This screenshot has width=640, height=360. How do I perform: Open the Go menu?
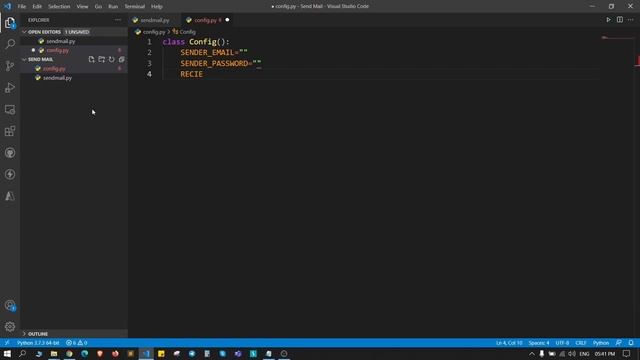click(x=98, y=7)
